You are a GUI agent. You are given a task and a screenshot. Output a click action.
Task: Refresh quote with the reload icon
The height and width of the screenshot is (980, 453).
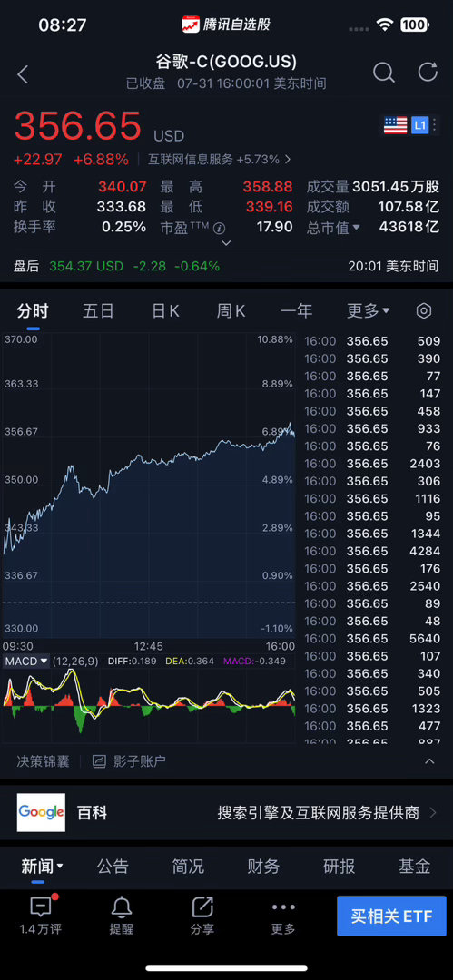click(x=428, y=72)
